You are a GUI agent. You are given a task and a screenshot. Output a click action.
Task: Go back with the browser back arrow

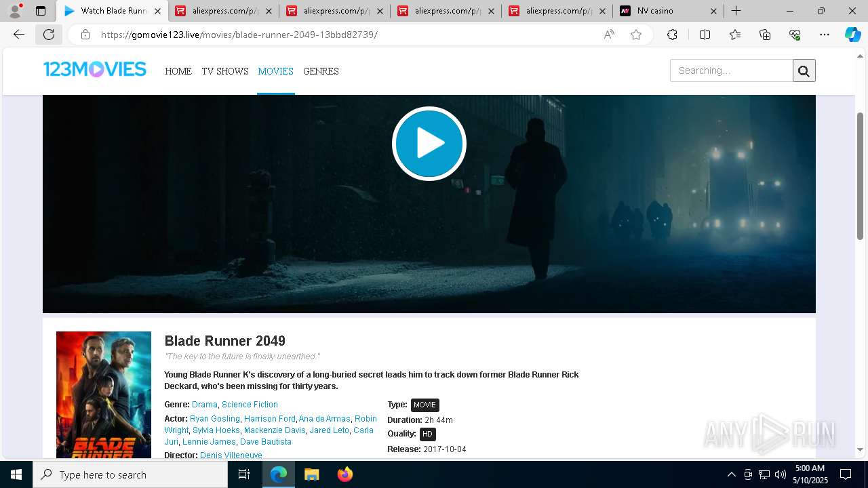point(19,35)
